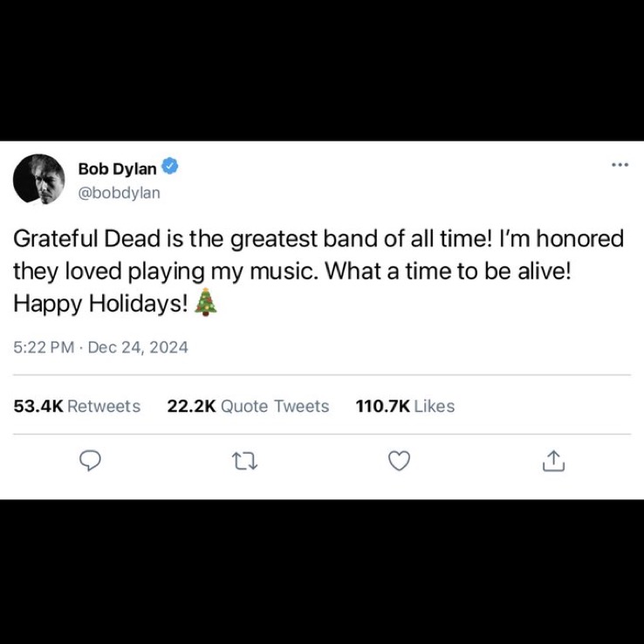Open the three-dot more options menu
The height and width of the screenshot is (644, 644).
coord(620,165)
